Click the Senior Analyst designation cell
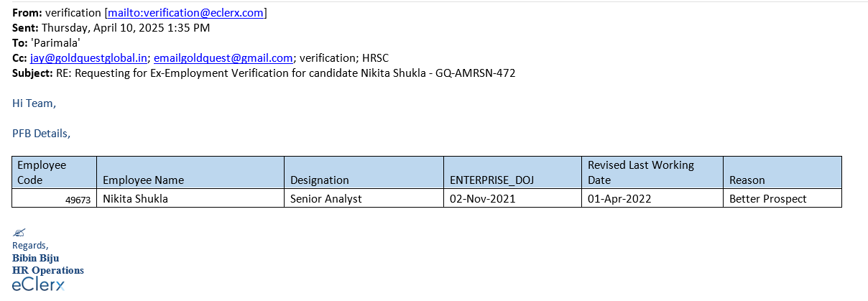The image size is (868, 301). click(325, 198)
